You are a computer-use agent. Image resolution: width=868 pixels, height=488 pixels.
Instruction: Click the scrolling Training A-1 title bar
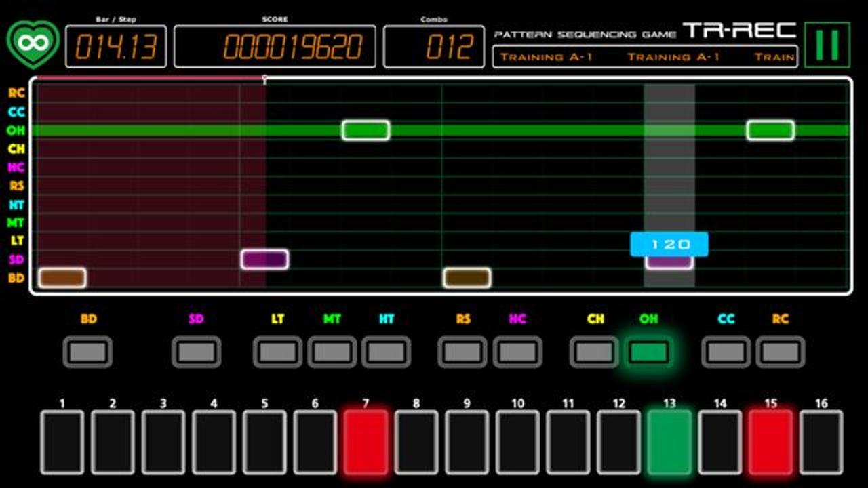(646, 57)
